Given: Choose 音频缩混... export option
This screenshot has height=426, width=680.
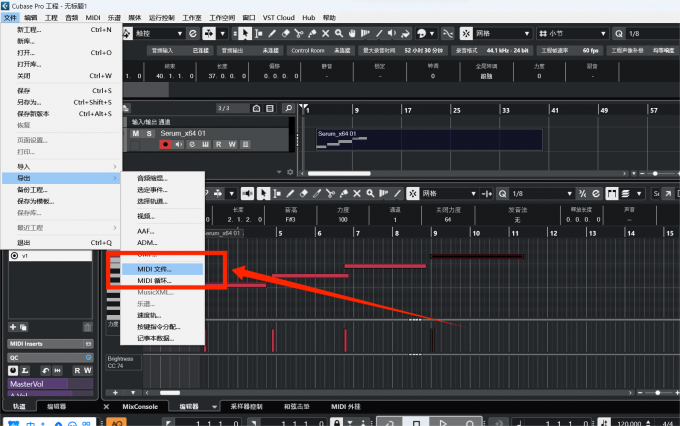Looking at the screenshot, I should [162, 178].
